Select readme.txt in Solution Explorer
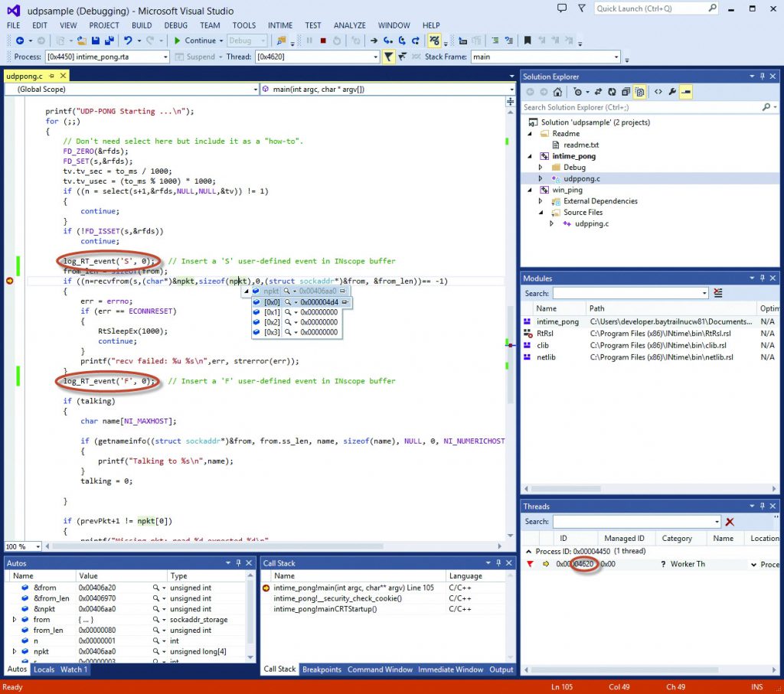 click(581, 145)
